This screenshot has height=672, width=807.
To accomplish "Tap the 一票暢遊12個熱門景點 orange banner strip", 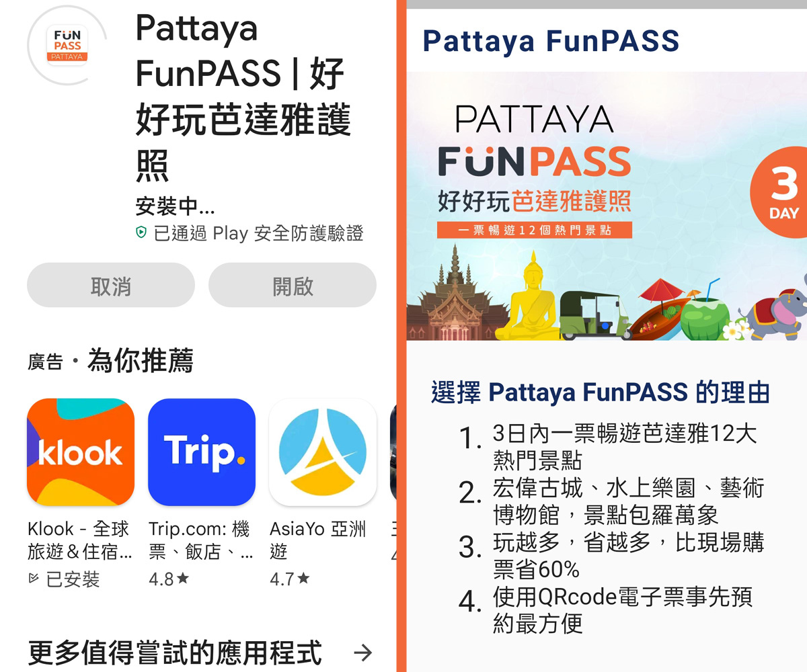I will pyautogui.click(x=535, y=230).
